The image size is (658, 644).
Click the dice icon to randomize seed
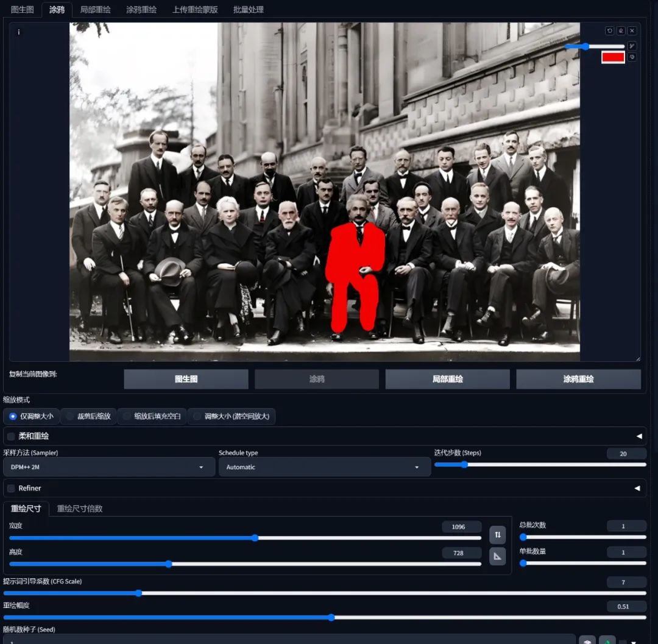587,640
